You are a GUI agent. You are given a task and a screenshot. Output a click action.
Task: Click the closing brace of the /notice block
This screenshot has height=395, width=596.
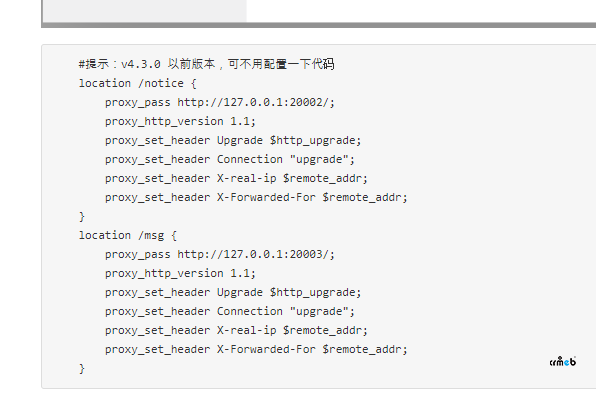[x=82, y=216]
